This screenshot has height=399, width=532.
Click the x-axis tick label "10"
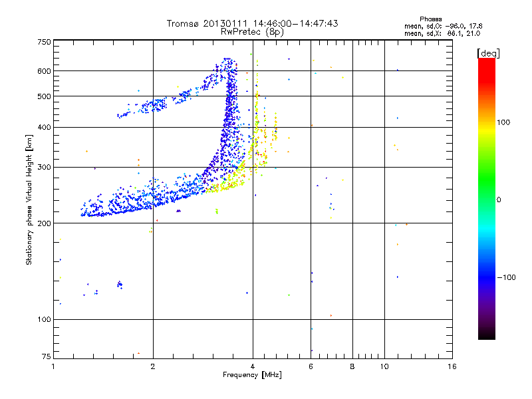pyautogui.click(x=384, y=366)
